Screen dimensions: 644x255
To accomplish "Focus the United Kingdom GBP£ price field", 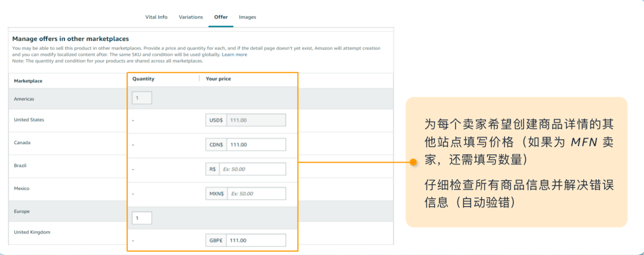I will point(256,241).
